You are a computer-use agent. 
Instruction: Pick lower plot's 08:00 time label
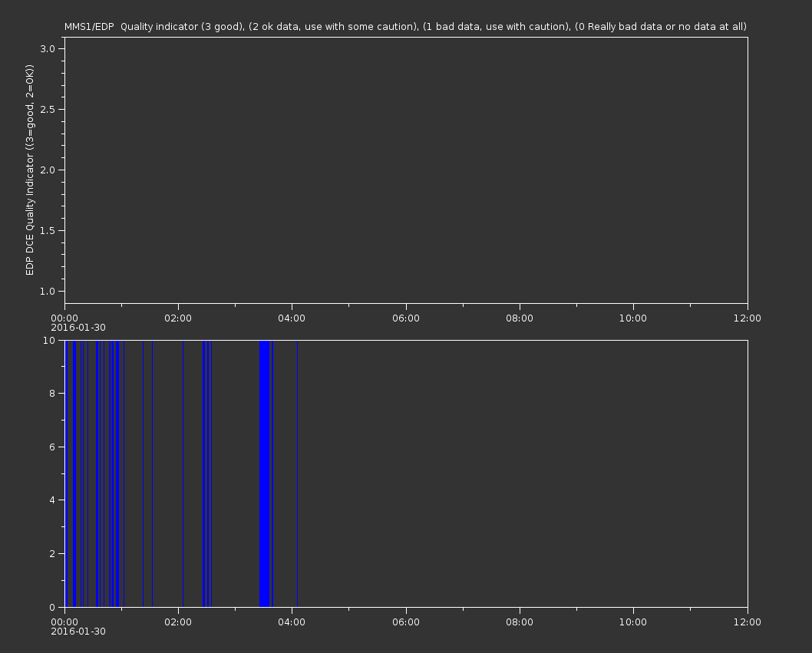[520, 622]
